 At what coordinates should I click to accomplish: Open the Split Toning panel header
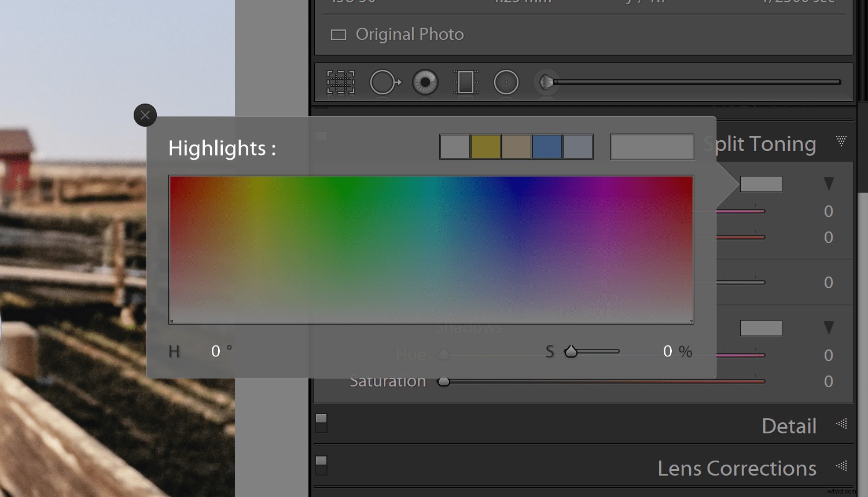click(760, 143)
